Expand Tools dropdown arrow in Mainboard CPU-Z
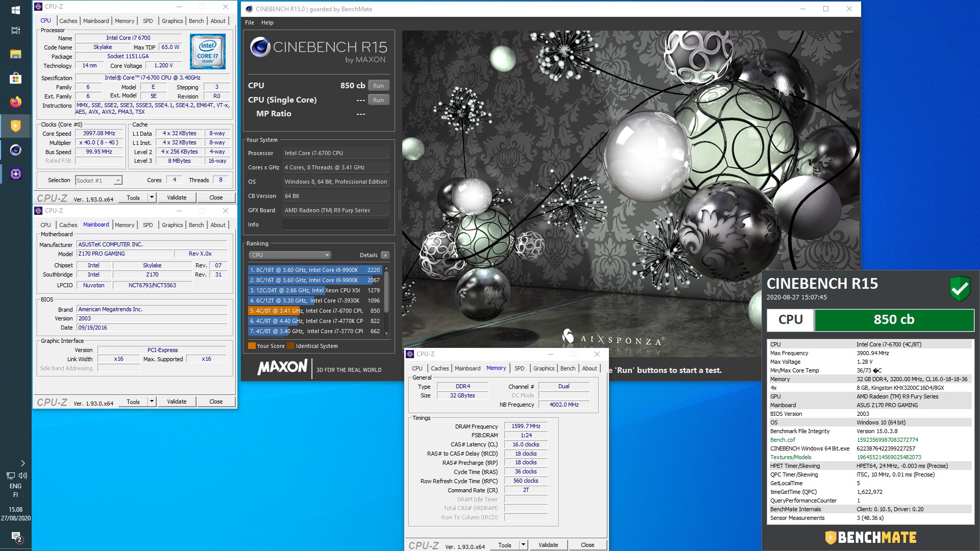This screenshot has width=980, height=551. (152, 402)
